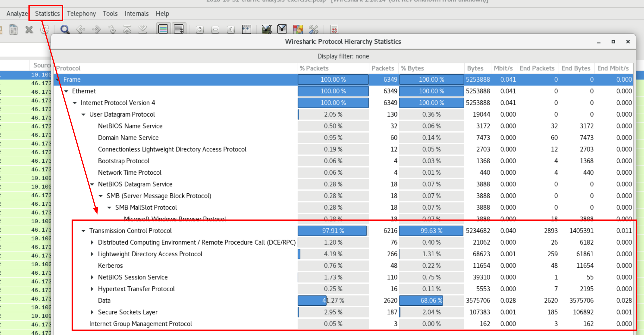This screenshot has height=335, width=644.
Task: Click the Zoom in icon
Action: [x=200, y=29]
